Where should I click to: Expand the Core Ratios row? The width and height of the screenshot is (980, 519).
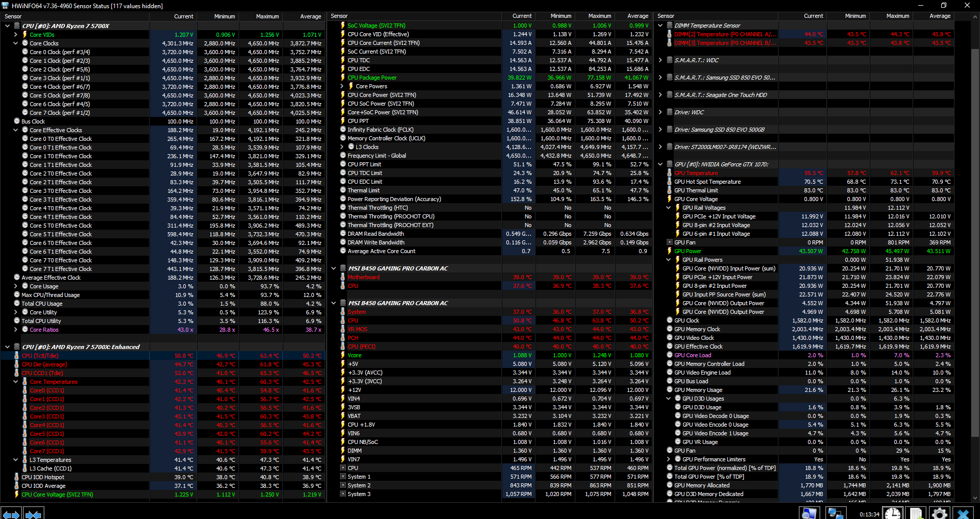15,330
